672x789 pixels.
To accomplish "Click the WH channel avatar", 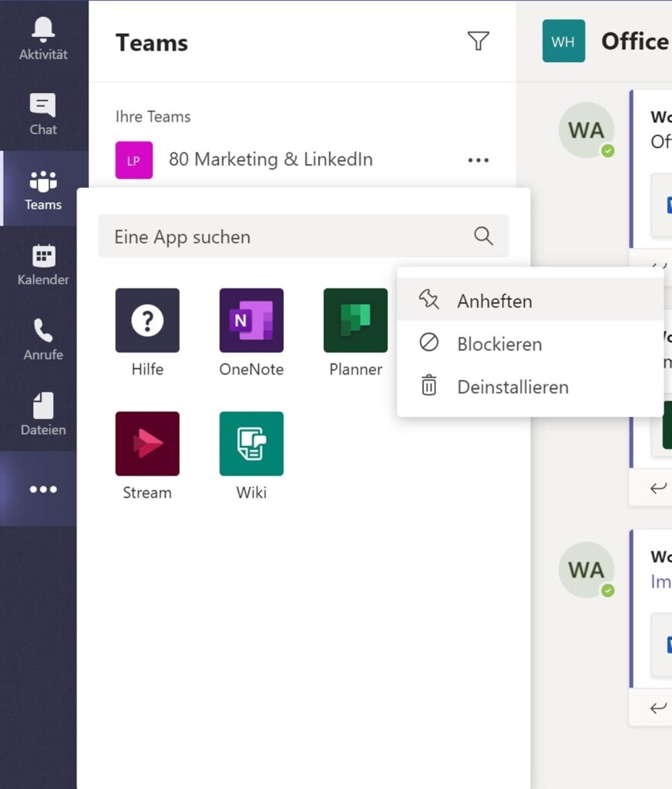I will tap(564, 41).
